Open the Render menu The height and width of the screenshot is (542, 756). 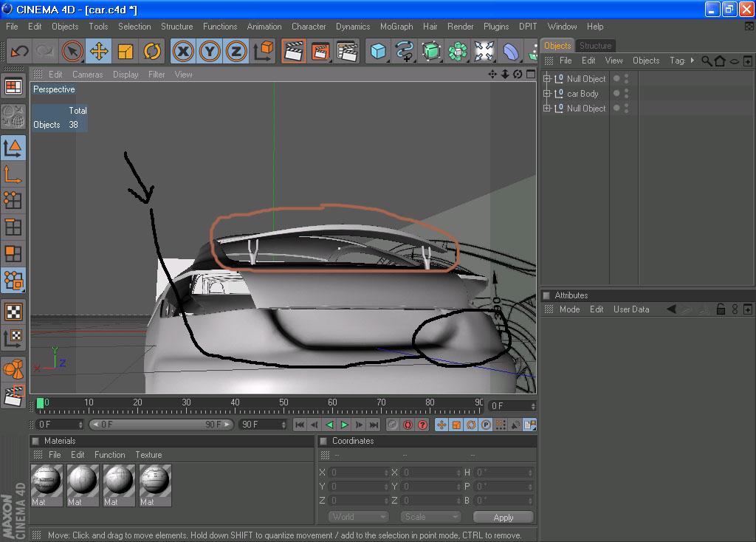(460, 27)
